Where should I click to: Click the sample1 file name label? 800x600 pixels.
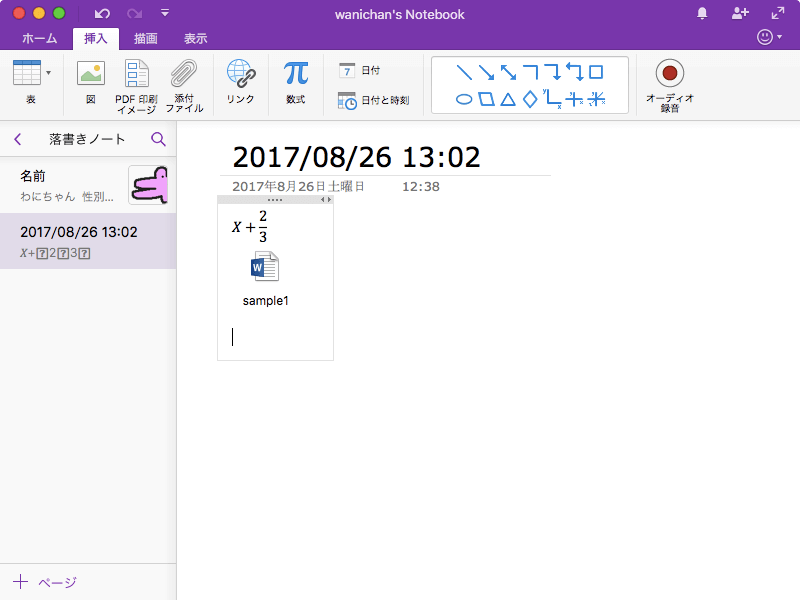pyautogui.click(x=265, y=301)
